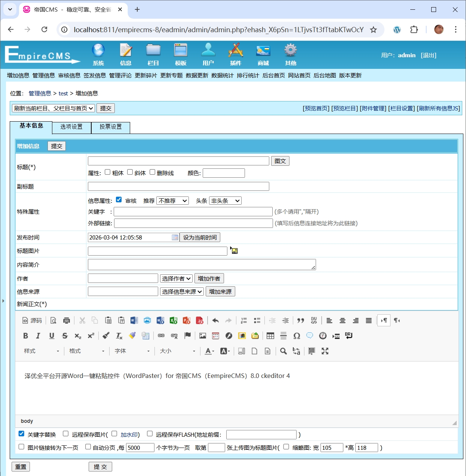Click the 设为当前时间 button
The width and height of the screenshot is (466, 476).
coord(200,237)
